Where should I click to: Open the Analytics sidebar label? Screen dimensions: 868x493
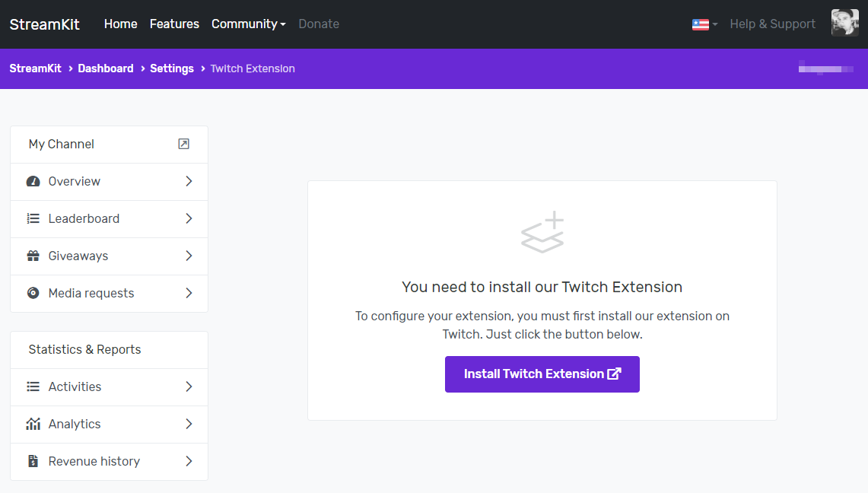(75, 424)
